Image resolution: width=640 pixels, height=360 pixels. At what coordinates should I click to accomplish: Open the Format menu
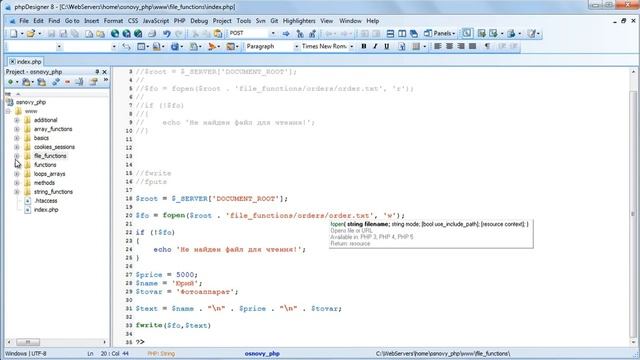(x=113, y=21)
